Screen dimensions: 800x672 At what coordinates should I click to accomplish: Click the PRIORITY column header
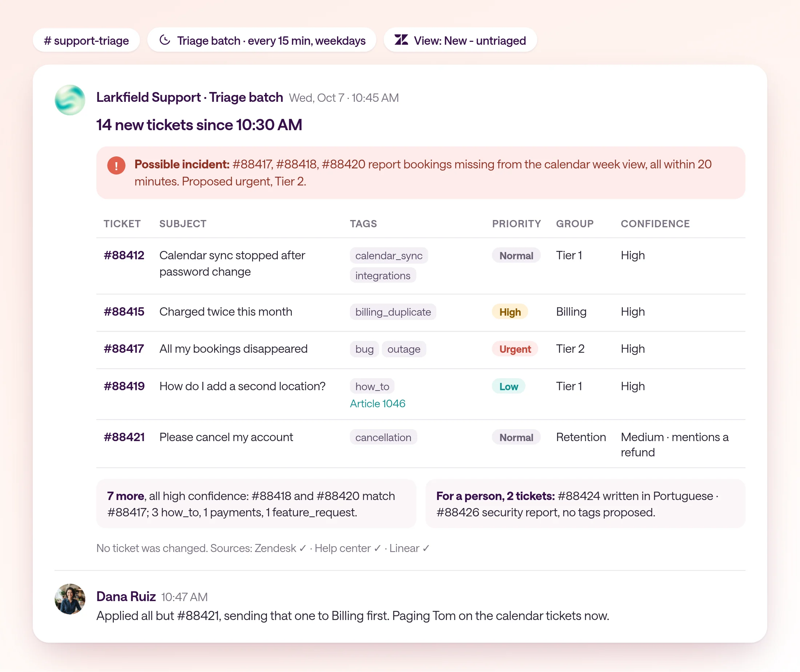(516, 224)
